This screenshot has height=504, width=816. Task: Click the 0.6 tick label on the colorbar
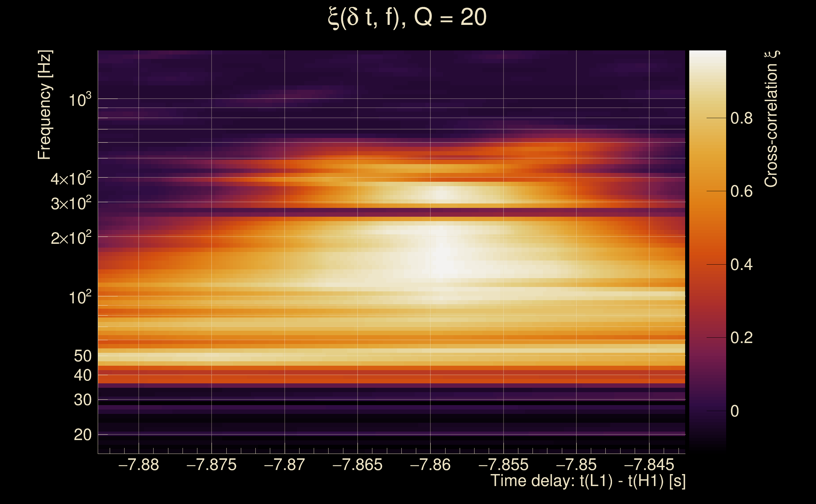[741, 192]
